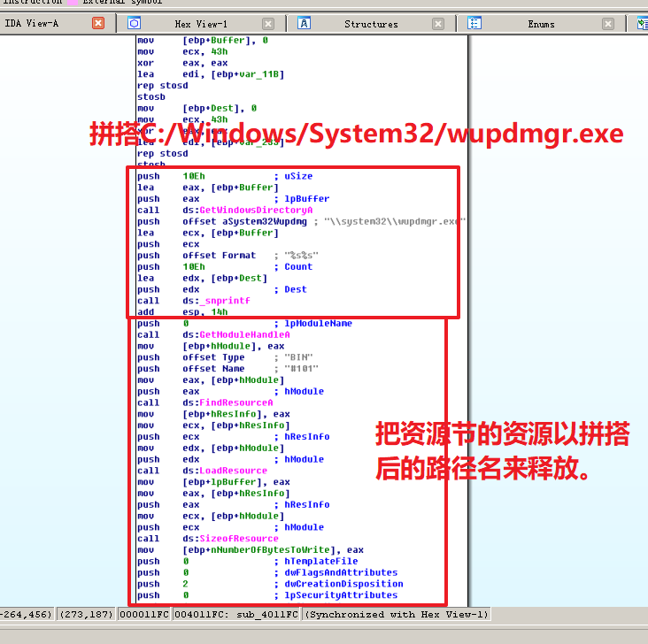Select the offset Type operand
Viewport: 648px width, 644px height.
click(x=213, y=357)
